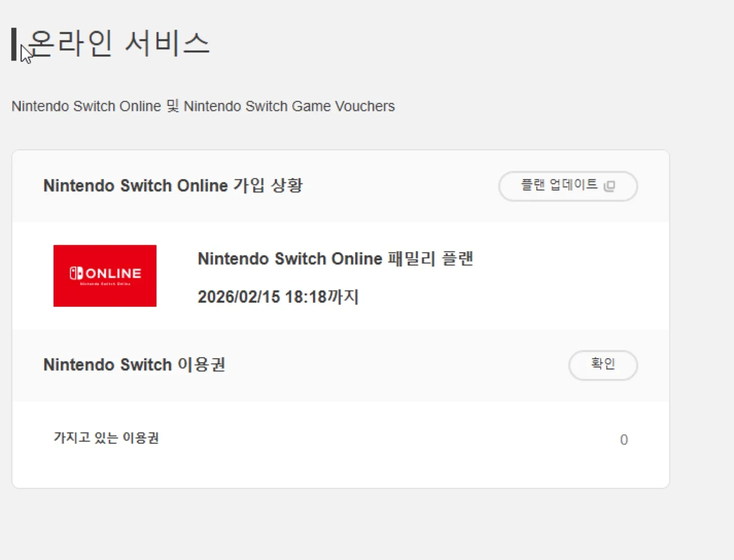Screen dimensions: 734x560
Task: Click the 플랜 업데이트 button
Action: coord(568,186)
